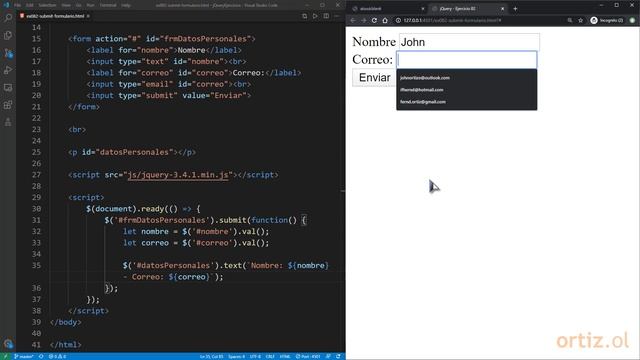Split the editor with the split icon
This screenshot has width=640, height=360.
point(326,16)
